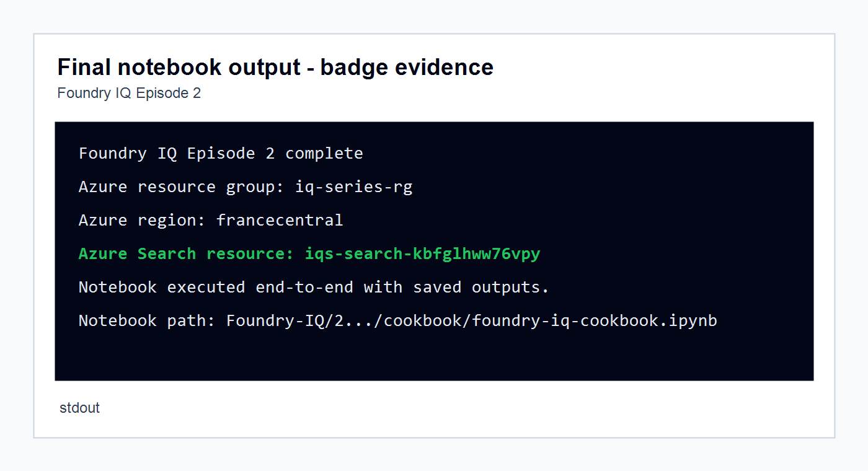This screenshot has height=471, width=868.
Task: Click the 'Foundry IQ Episode 2' subtitle
Action: 129,94
